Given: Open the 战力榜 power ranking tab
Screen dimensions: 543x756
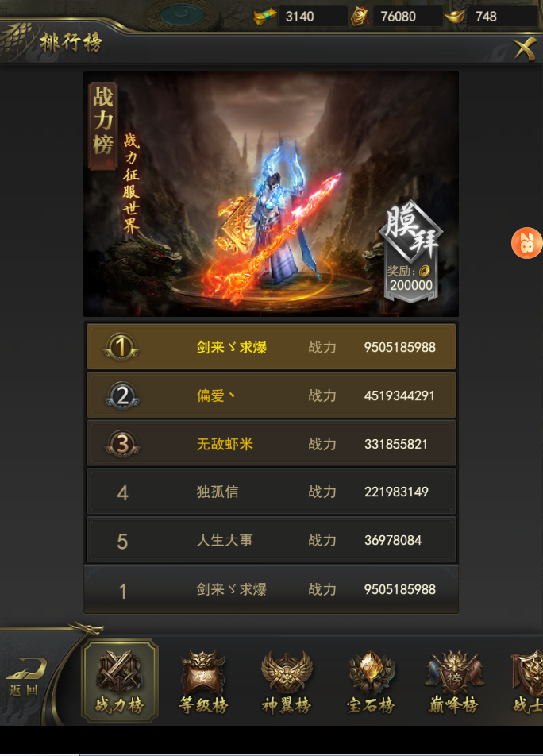Looking at the screenshot, I should (120, 681).
